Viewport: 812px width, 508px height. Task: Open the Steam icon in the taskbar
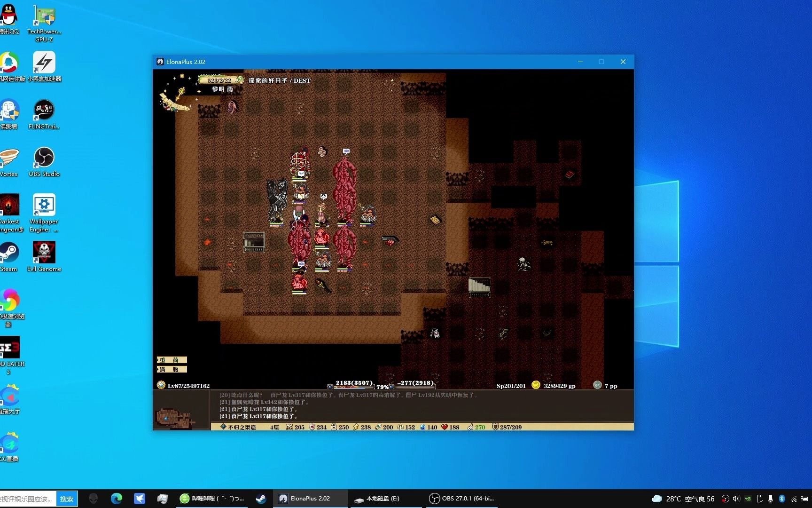[261, 499]
